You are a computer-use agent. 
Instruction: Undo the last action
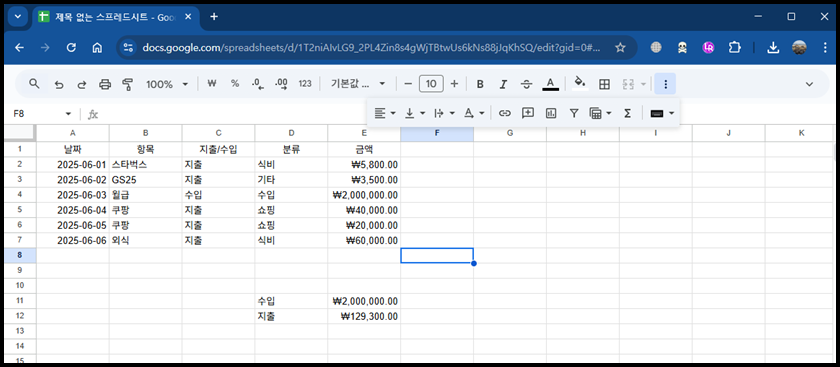coord(59,84)
